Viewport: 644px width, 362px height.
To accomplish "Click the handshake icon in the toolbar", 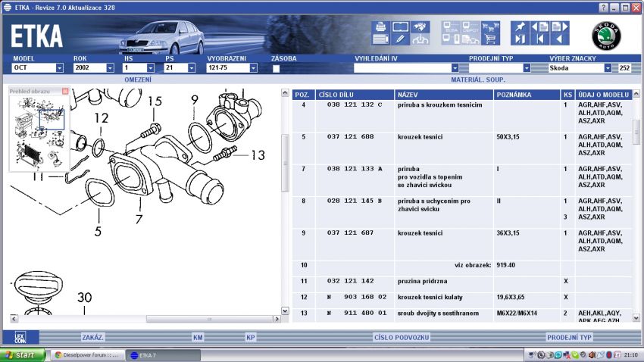I will click(x=420, y=27).
